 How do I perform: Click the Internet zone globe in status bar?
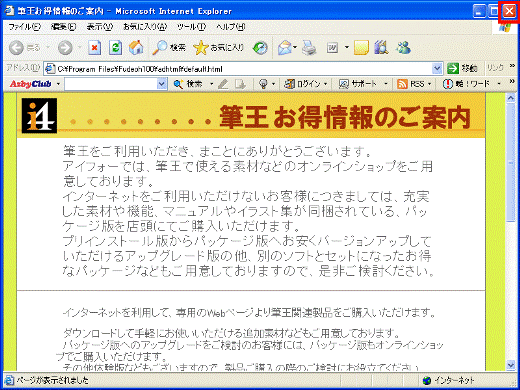coord(427,380)
